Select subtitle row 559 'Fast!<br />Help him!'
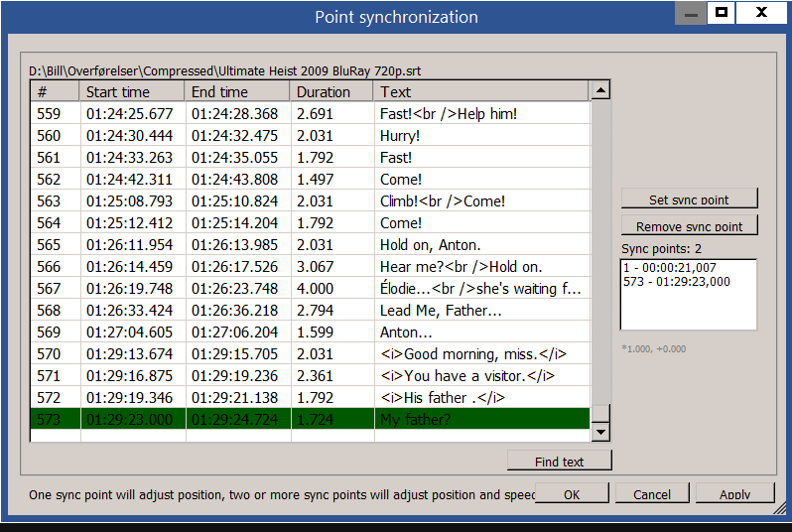The image size is (792, 532). (310, 114)
